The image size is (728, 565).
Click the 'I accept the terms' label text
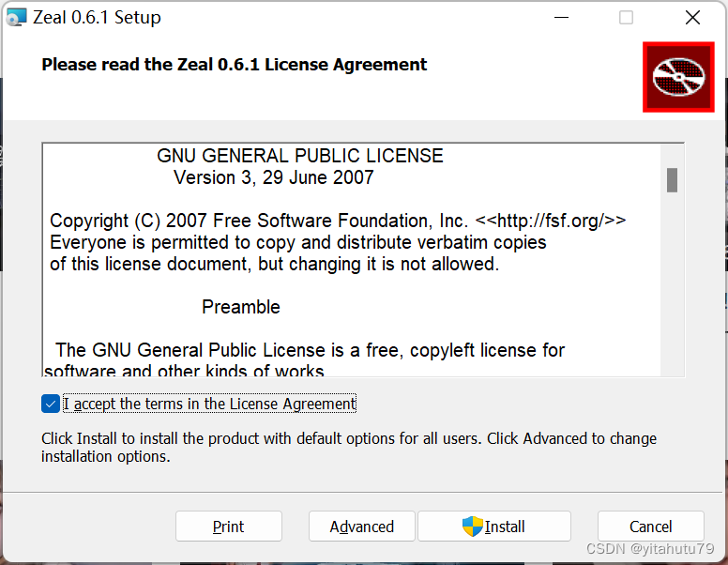pos(209,404)
